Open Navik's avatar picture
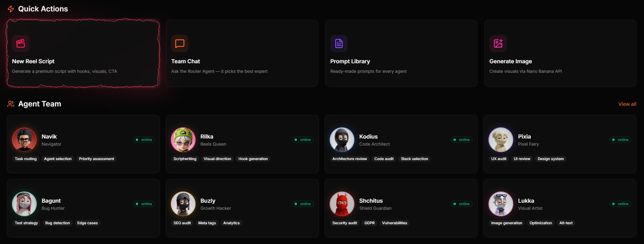644x244 pixels. tap(24, 139)
